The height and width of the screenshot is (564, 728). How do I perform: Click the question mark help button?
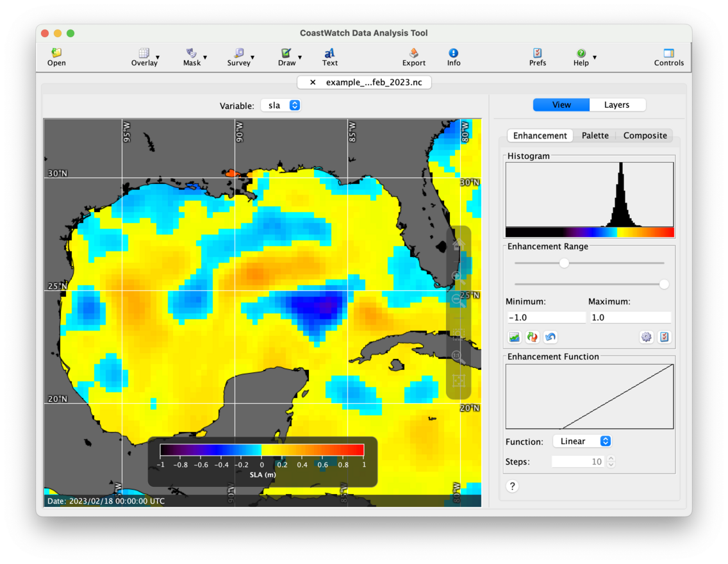tap(512, 486)
